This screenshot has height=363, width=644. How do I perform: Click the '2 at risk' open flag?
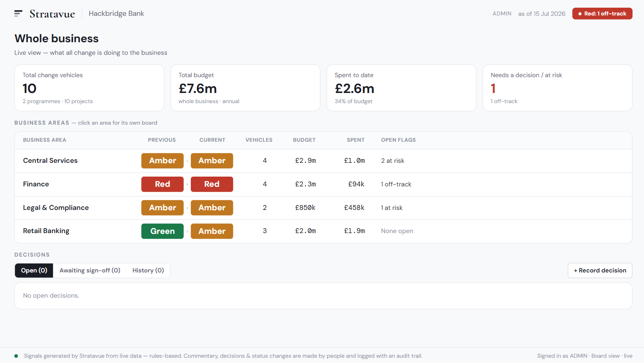click(392, 161)
